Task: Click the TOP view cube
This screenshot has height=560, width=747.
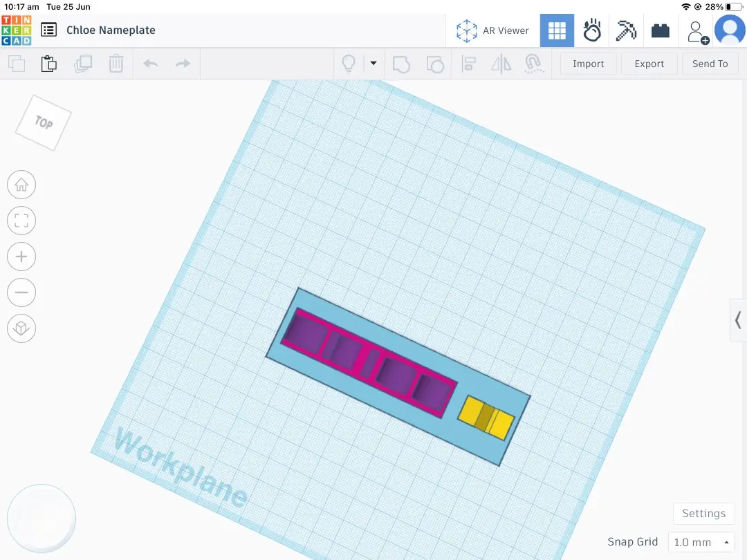Action: pyautogui.click(x=44, y=123)
